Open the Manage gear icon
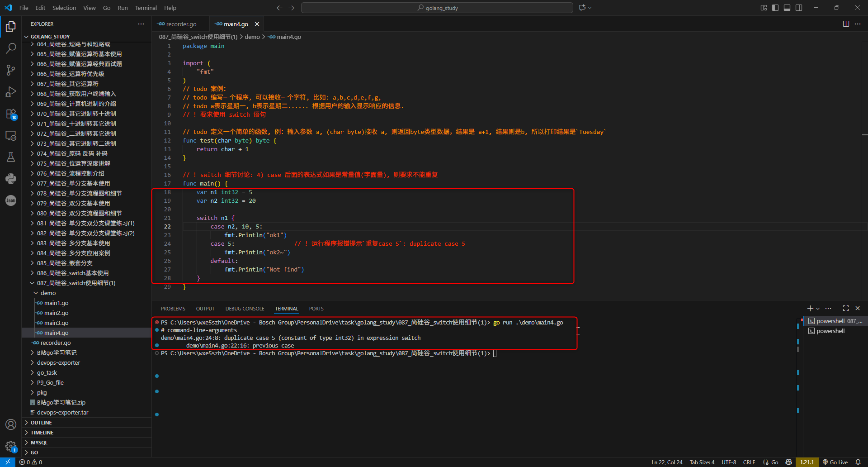 (11, 446)
